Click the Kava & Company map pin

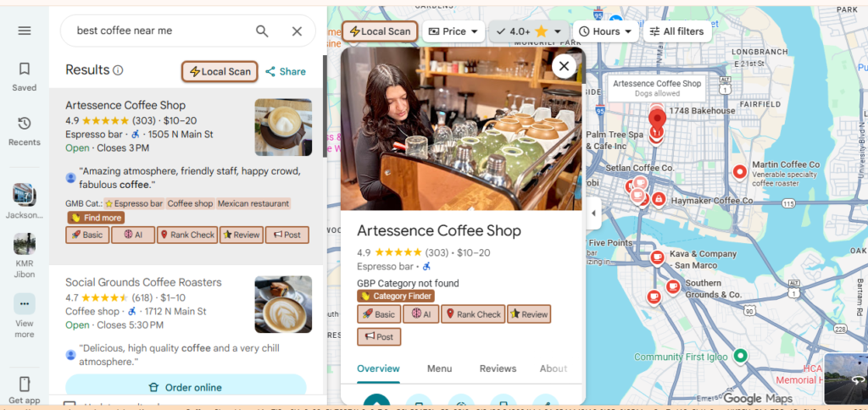tap(657, 258)
